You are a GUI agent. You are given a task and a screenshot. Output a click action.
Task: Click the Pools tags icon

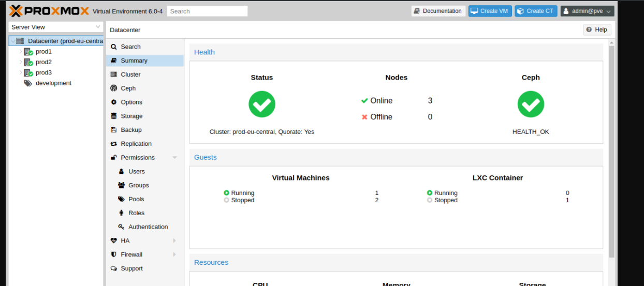[x=122, y=199]
